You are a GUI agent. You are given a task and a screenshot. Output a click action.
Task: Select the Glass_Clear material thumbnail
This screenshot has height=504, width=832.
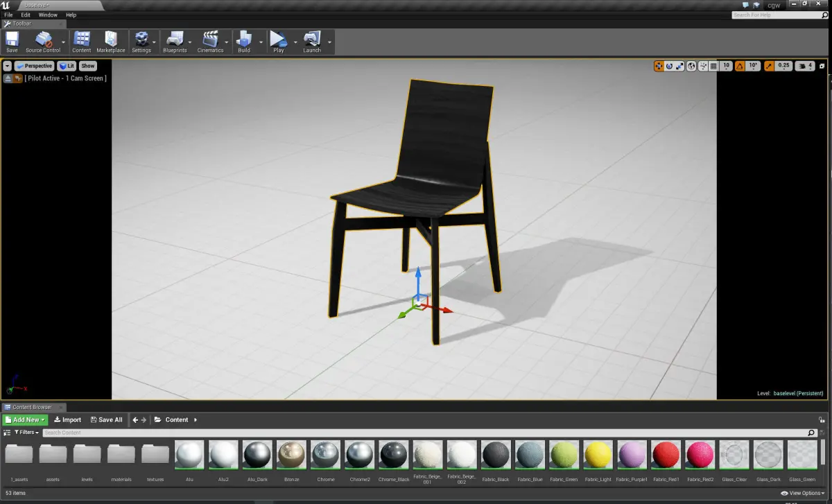(734, 455)
